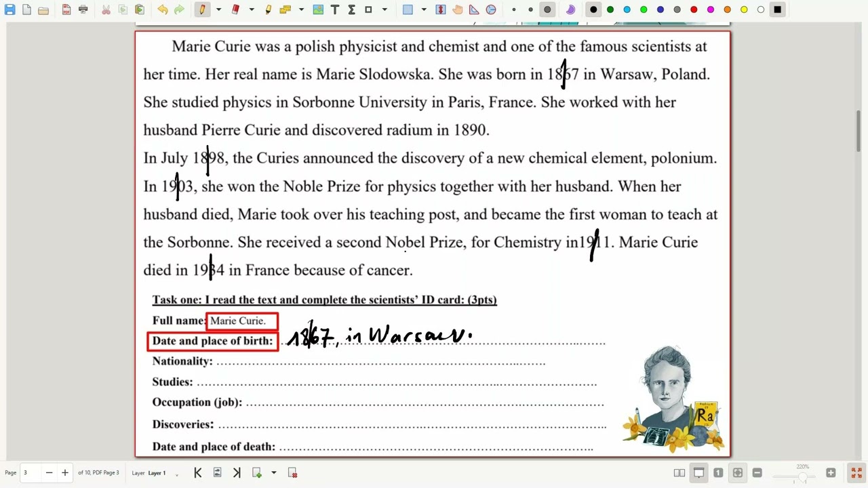Image resolution: width=868 pixels, height=488 pixels.
Task: Select the yellow color swatch
Action: click(744, 9)
